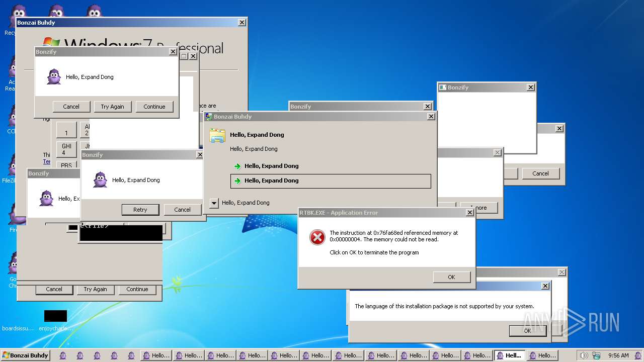The height and width of the screenshot is (362, 644).
Task: Expand details arrow in Bonzai Buhdy dialog
Action: [214, 203]
